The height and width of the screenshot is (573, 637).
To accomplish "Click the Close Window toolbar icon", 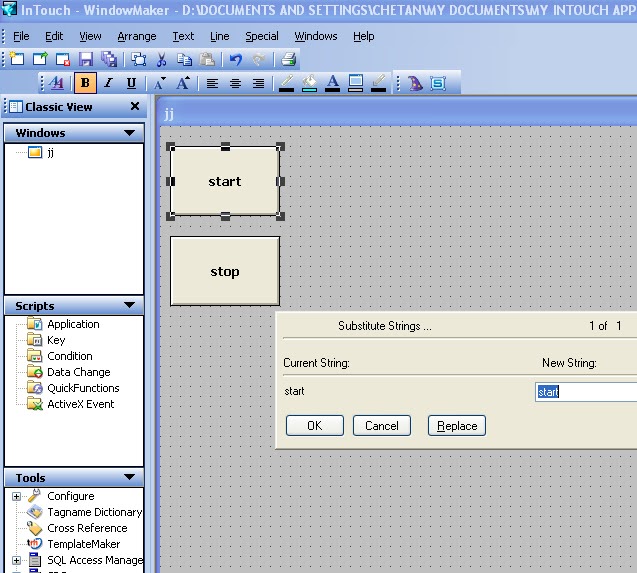I will click(63, 59).
